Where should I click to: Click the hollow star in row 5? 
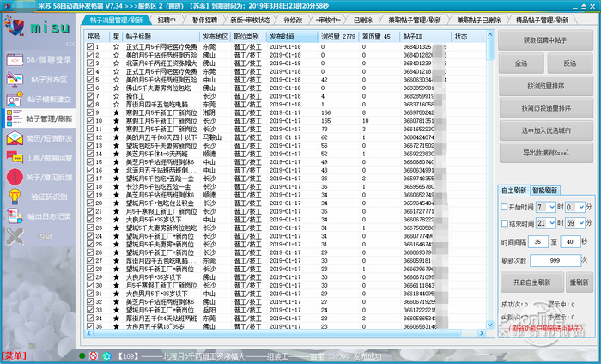point(116,80)
